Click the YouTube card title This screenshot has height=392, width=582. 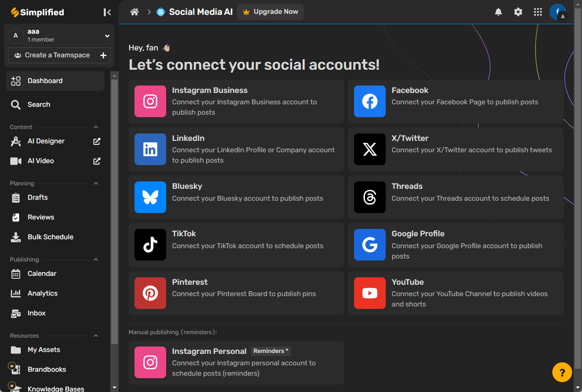(x=407, y=282)
